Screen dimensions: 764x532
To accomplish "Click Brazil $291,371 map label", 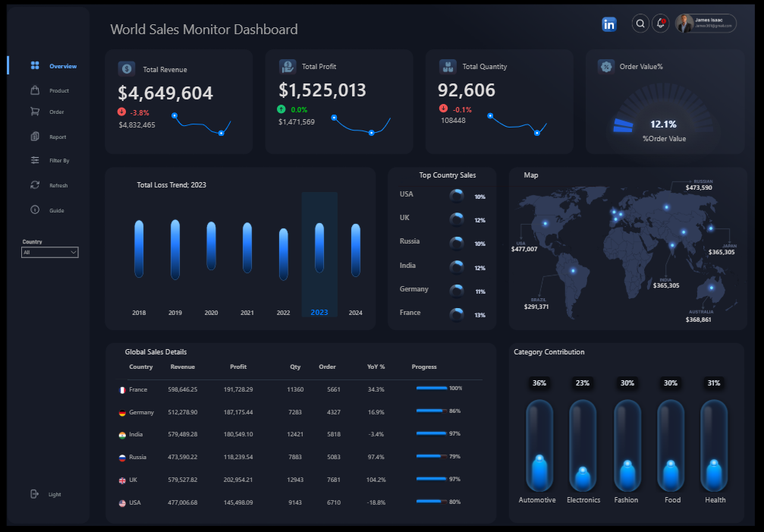I will (536, 304).
